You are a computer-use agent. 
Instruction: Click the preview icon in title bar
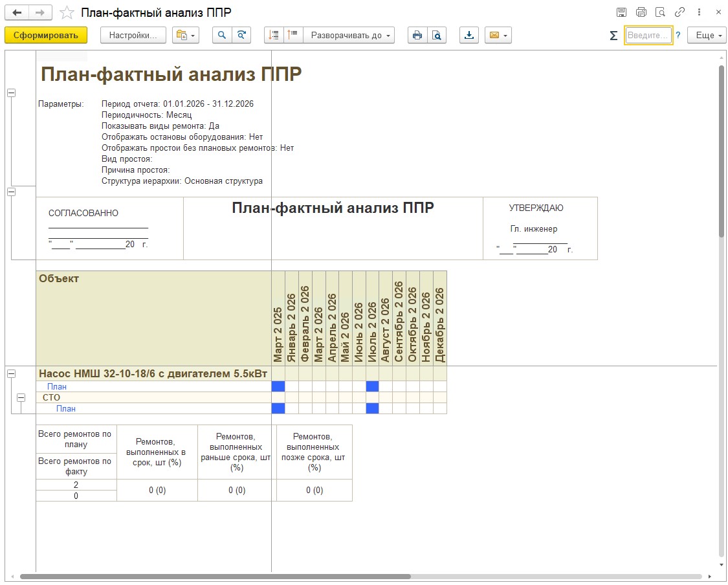(660, 12)
